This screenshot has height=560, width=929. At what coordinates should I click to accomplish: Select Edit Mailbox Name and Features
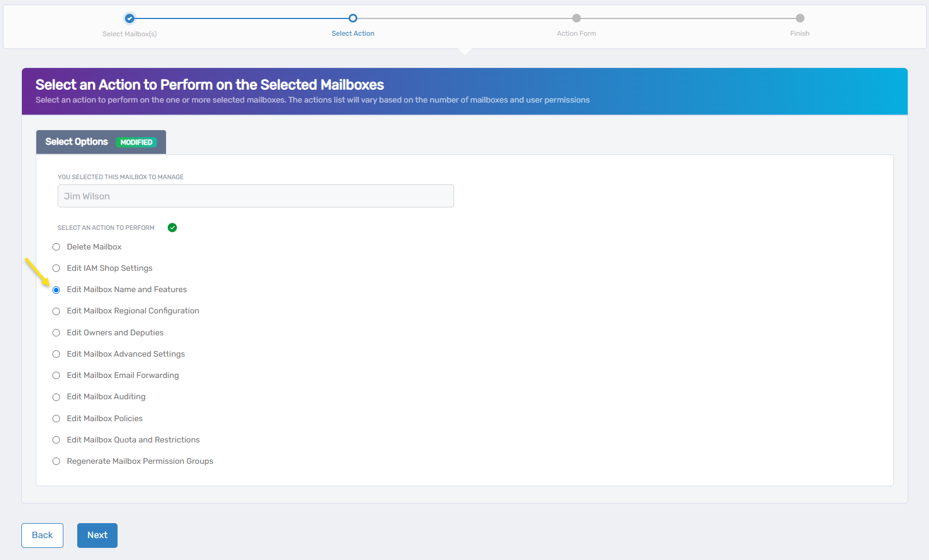click(56, 290)
